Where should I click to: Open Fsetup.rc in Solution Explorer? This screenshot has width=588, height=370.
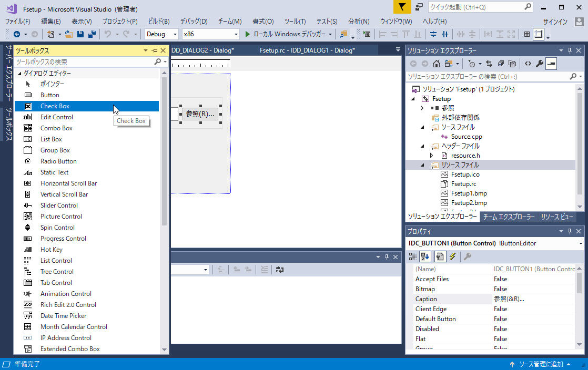[463, 184]
